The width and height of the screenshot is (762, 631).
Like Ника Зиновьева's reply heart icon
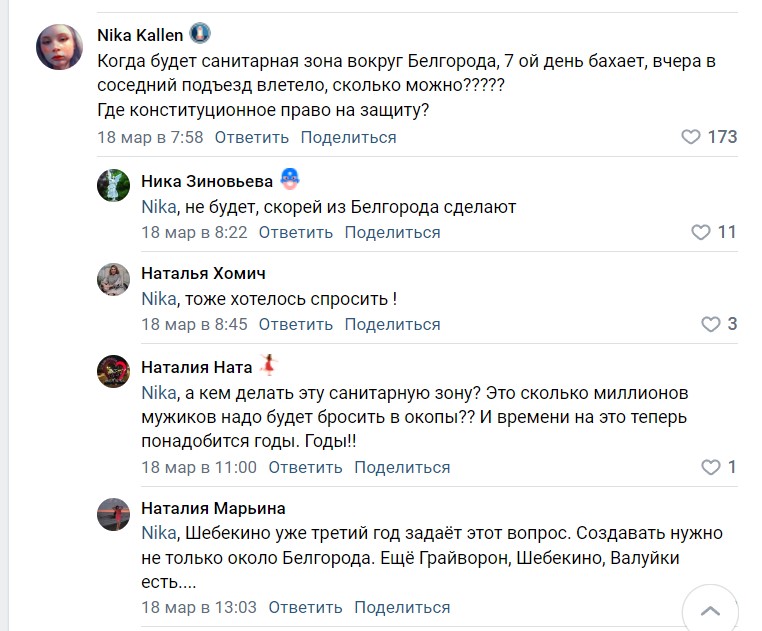pyautogui.click(x=701, y=232)
